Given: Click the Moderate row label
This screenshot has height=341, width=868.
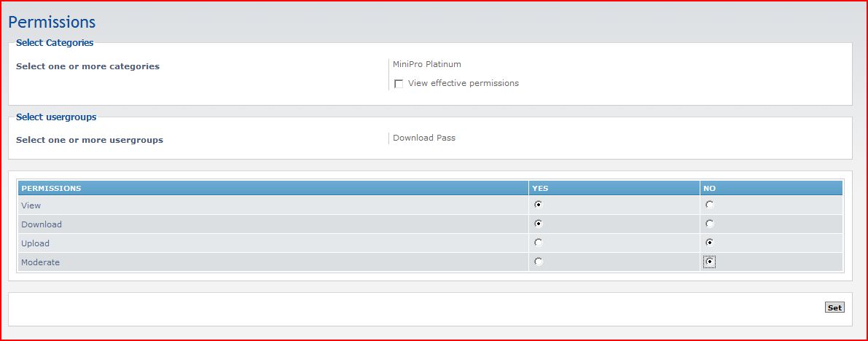Looking at the screenshot, I should pos(40,262).
